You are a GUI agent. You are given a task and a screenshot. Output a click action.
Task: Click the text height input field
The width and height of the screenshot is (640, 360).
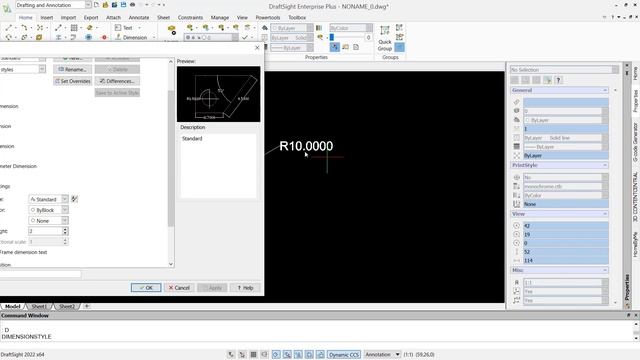pyautogui.click(x=45, y=231)
